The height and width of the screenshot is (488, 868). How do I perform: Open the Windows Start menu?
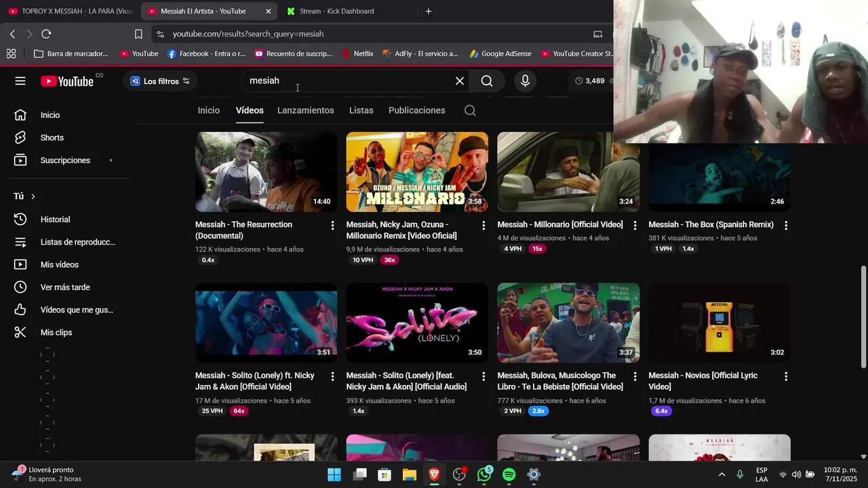[334, 475]
